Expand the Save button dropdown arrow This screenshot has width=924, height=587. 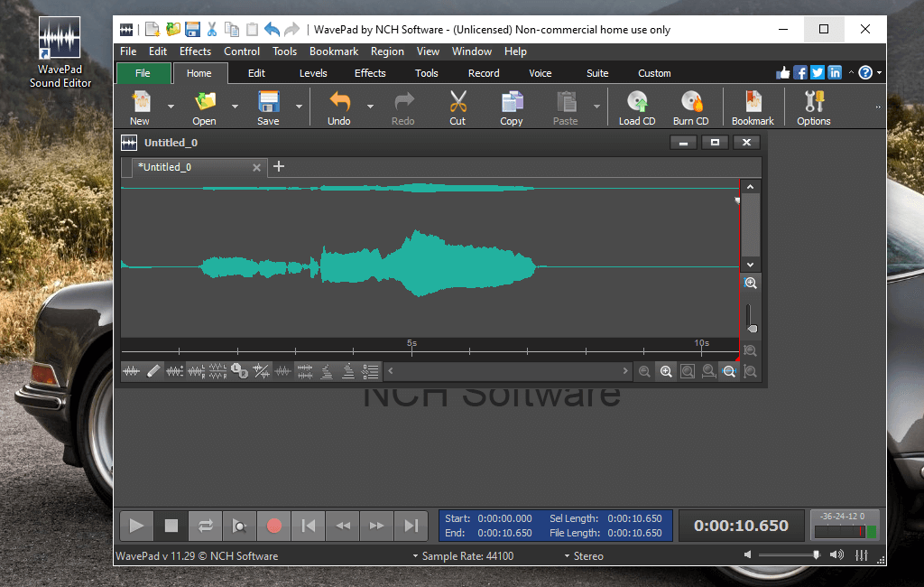pos(299,107)
